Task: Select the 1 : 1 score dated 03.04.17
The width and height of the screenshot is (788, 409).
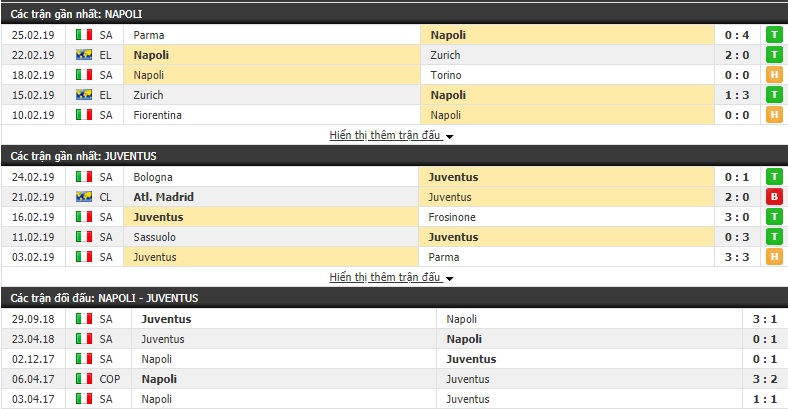Action: click(x=764, y=399)
